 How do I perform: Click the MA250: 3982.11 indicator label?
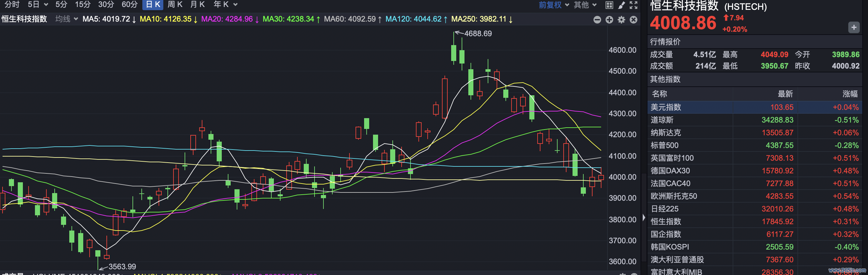pos(482,19)
